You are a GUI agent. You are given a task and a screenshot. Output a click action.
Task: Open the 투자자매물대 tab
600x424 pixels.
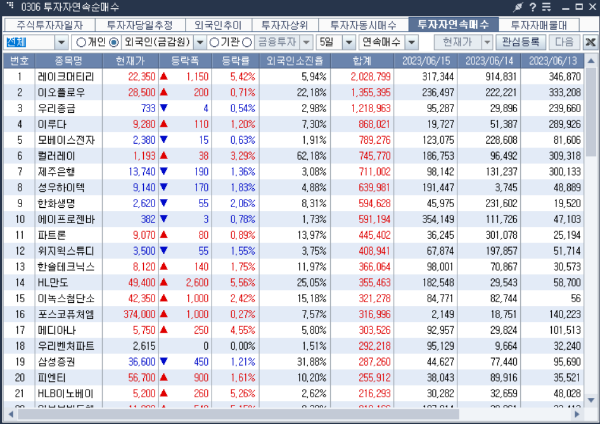tap(539, 25)
